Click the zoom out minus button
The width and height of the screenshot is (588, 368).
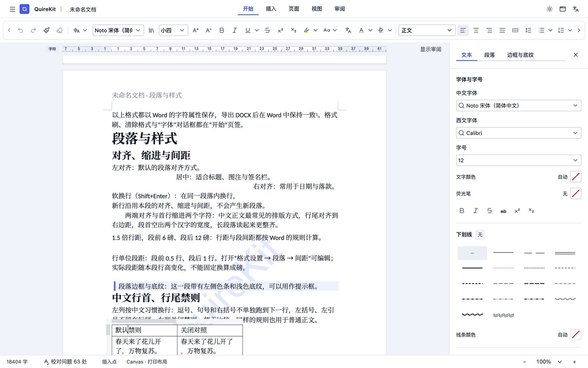click(524, 362)
